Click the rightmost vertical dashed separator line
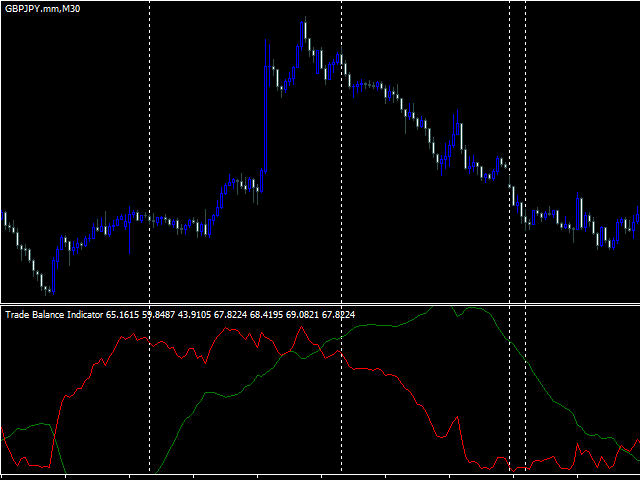The width and height of the screenshot is (640, 480). point(525,237)
